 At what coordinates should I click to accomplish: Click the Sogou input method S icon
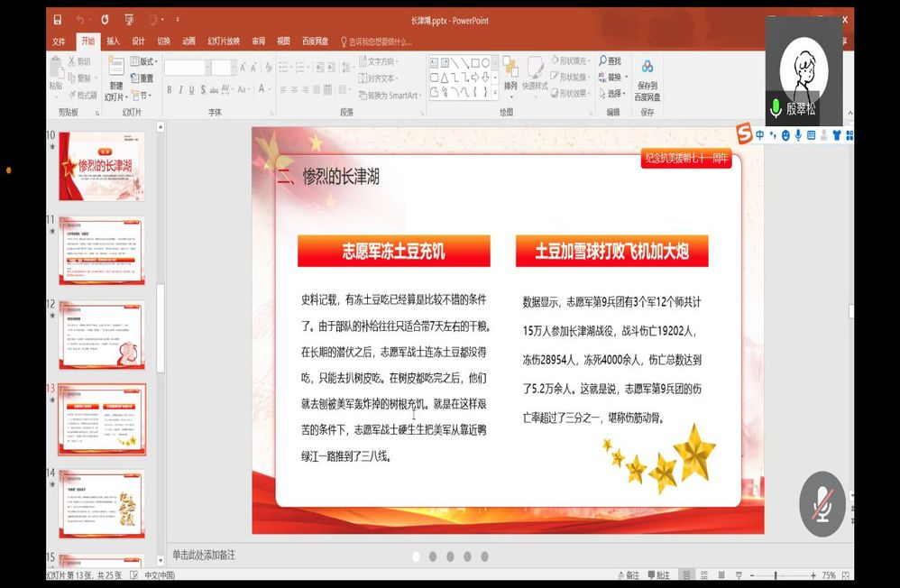coord(744,135)
